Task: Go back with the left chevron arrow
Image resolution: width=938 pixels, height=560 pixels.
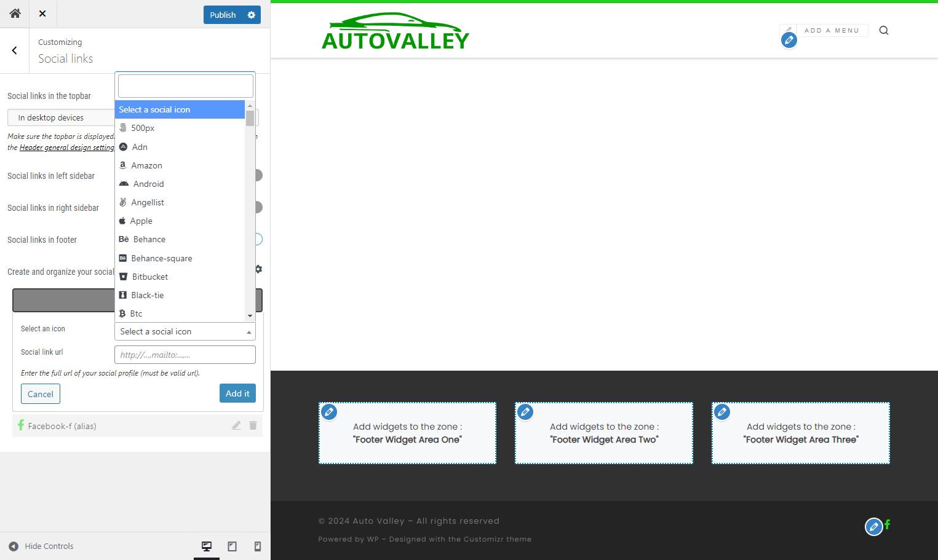Action: [14, 50]
